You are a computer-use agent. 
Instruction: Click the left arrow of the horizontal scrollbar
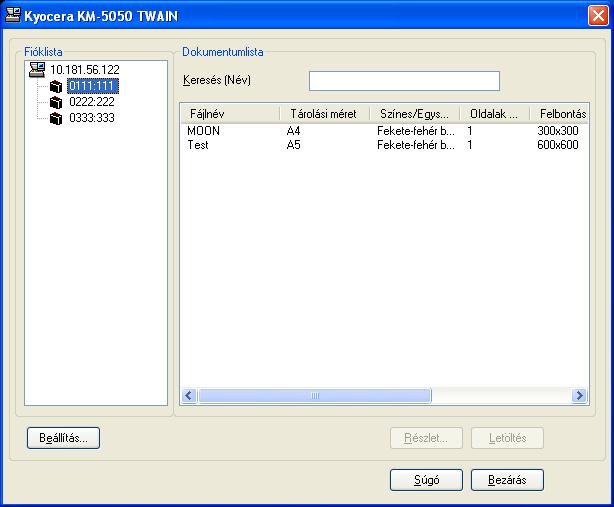click(x=189, y=395)
